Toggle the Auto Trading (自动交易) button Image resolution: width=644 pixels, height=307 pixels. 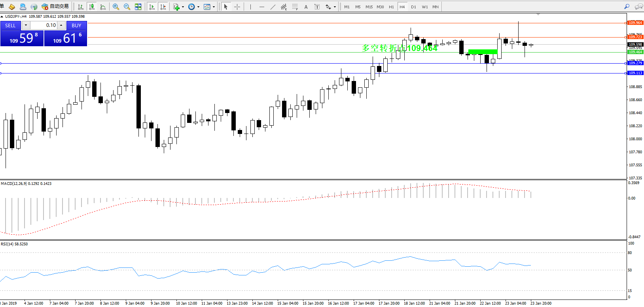point(55,6)
